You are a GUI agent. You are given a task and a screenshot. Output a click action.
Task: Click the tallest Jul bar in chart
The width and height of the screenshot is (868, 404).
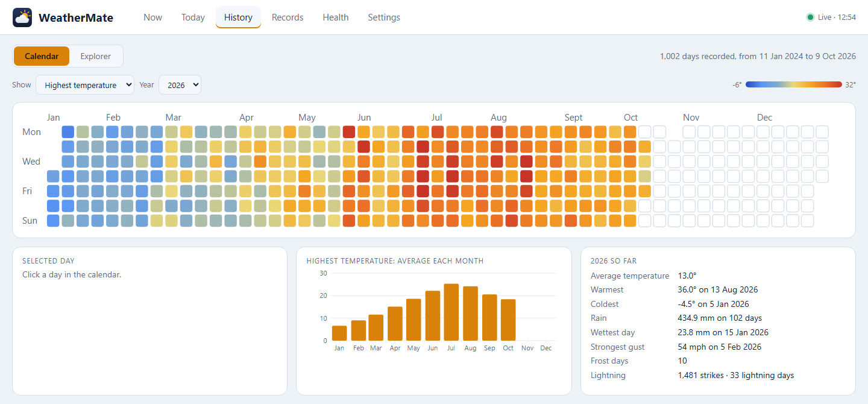(451, 312)
